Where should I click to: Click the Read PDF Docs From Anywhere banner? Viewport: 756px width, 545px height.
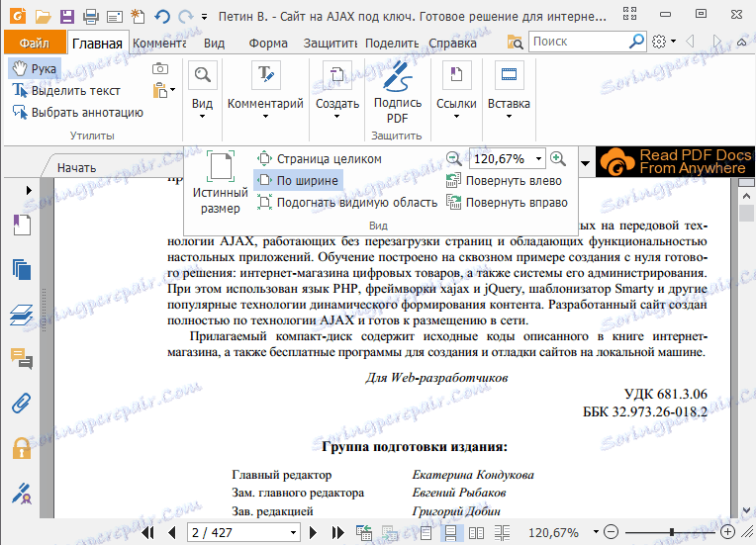(675, 162)
